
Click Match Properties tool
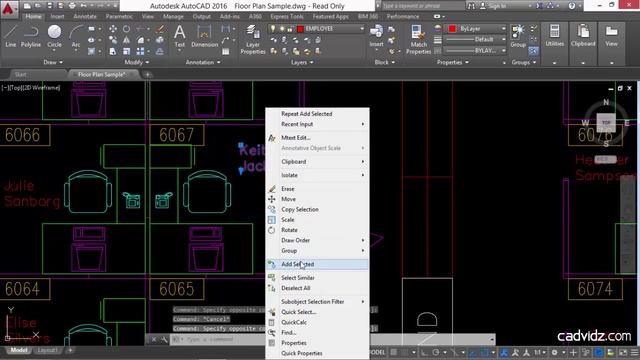418,39
